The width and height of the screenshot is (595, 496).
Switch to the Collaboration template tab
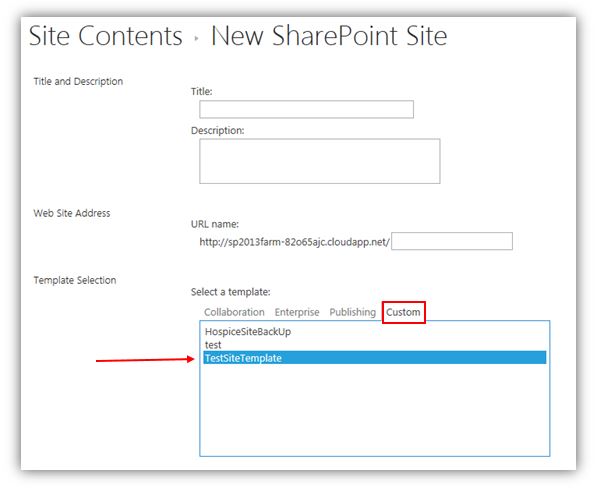[x=234, y=312]
